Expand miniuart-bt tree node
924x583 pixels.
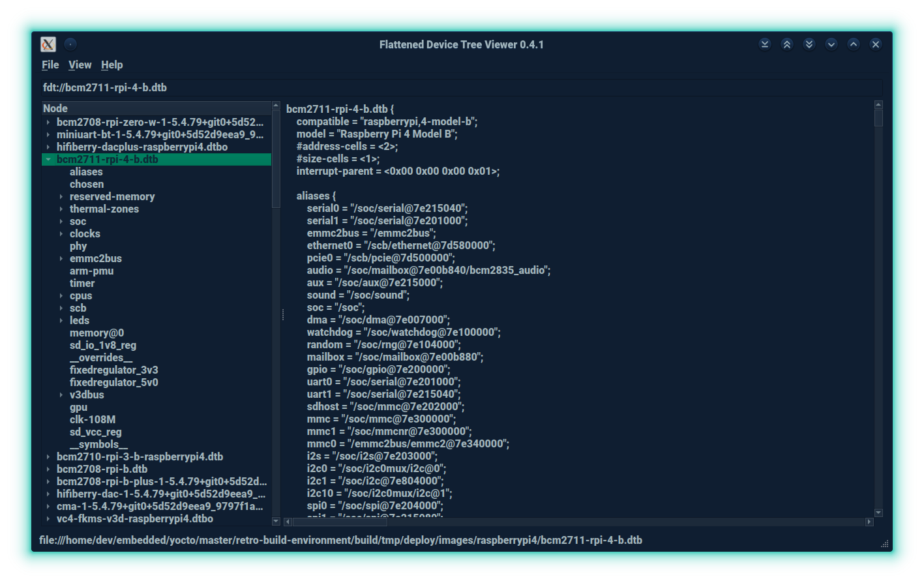pos(48,134)
